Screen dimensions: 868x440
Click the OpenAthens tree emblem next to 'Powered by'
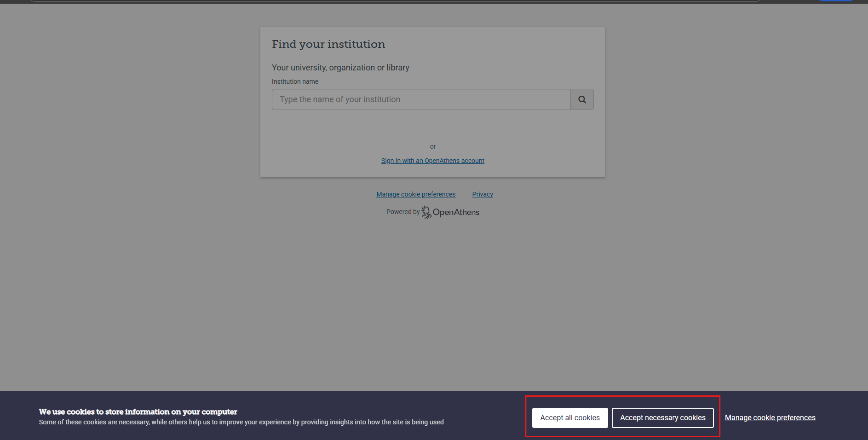(x=426, y=212)
